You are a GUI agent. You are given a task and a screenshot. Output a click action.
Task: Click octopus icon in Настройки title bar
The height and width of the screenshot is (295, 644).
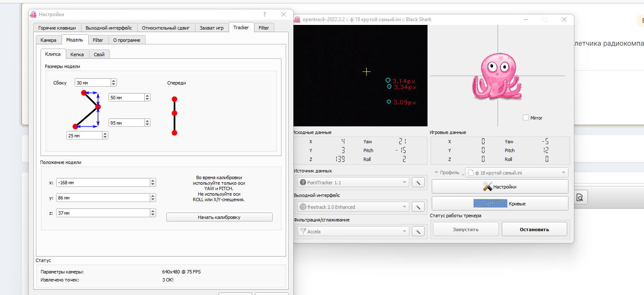(x=33, y=14)
